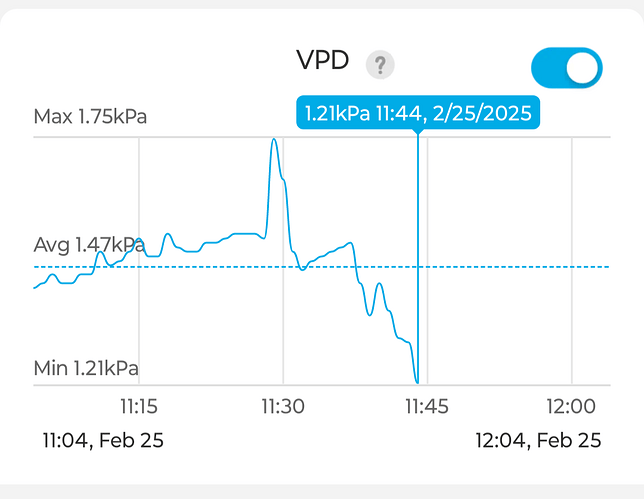The width and height of the screenshot is (644, 499).
Task: Click the 11:30 time axis label
Action: click(283, 407)
